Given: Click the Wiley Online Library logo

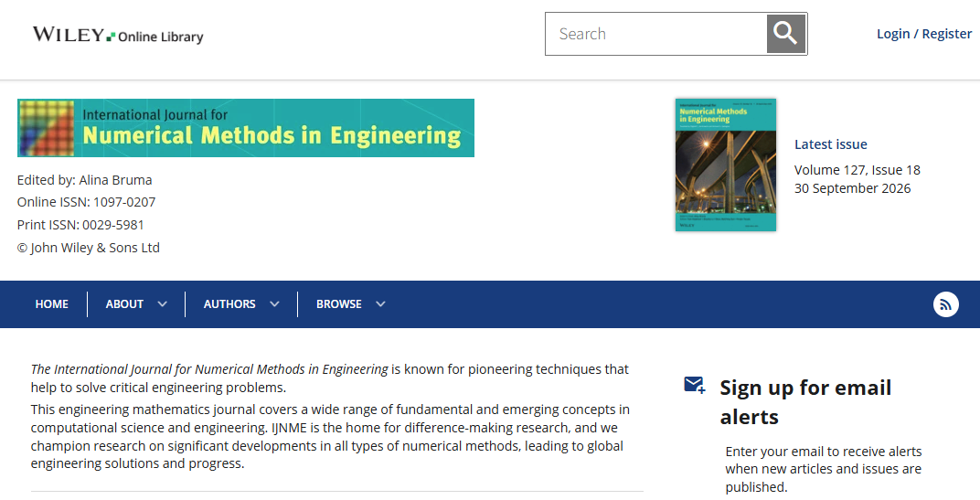Looking at the screenshot, I should 118,35.
